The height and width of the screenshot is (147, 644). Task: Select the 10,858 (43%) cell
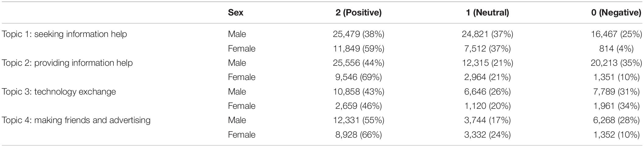pos(358,92)
